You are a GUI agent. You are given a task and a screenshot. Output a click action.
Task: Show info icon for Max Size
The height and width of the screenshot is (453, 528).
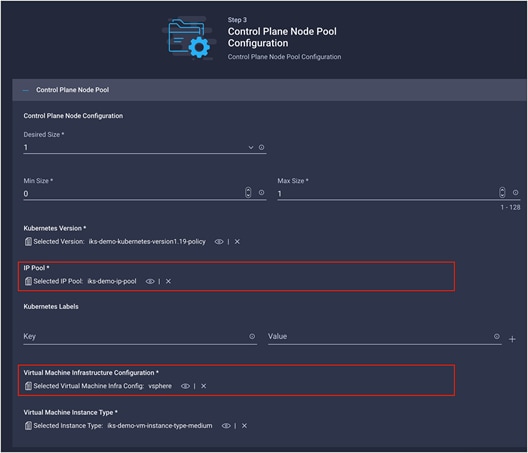[516, 192]
